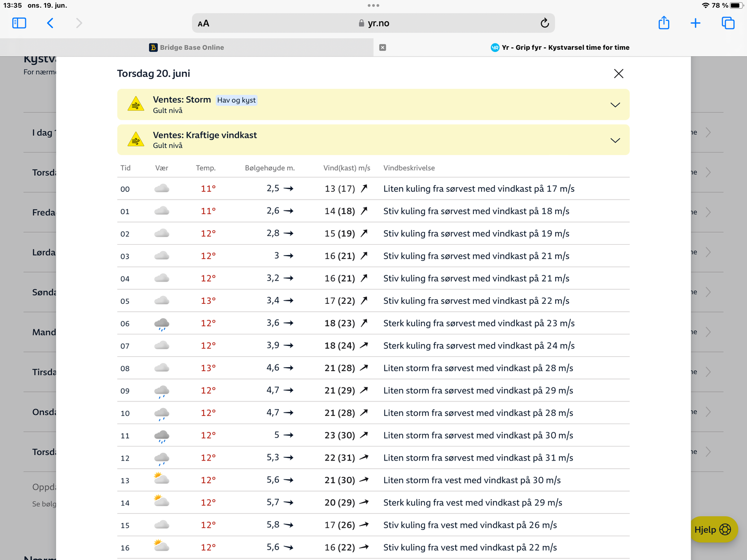This screenshot has width=747, height=560.
Task: Expand the Ventes: Kraftige vindkast warning
Action: 615,140
